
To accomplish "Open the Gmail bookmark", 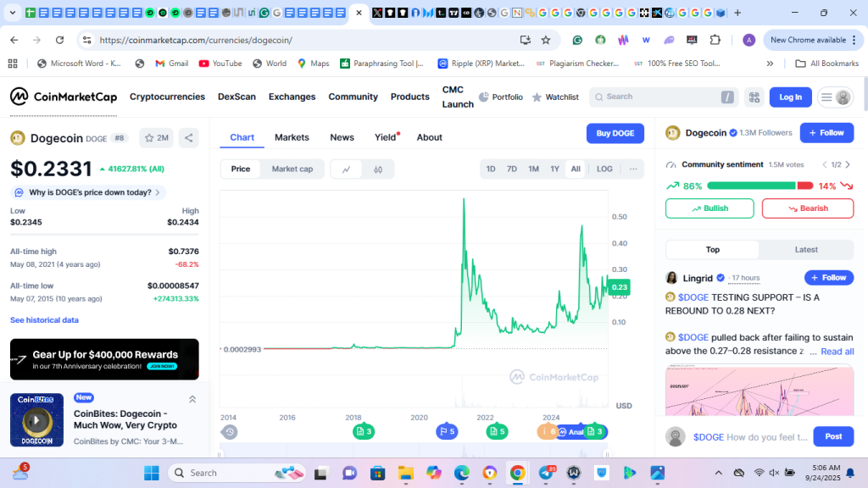I will pyautogui.click(x=171, y=64).
